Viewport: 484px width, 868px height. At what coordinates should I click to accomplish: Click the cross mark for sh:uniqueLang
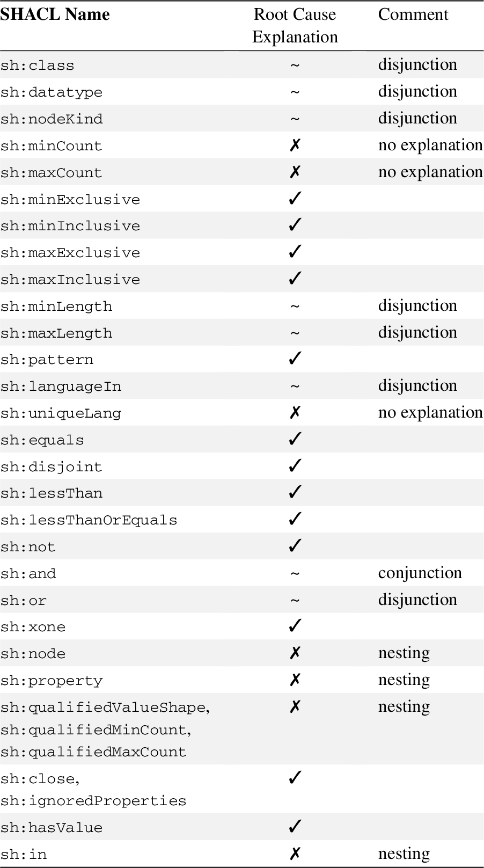(295, 412)
